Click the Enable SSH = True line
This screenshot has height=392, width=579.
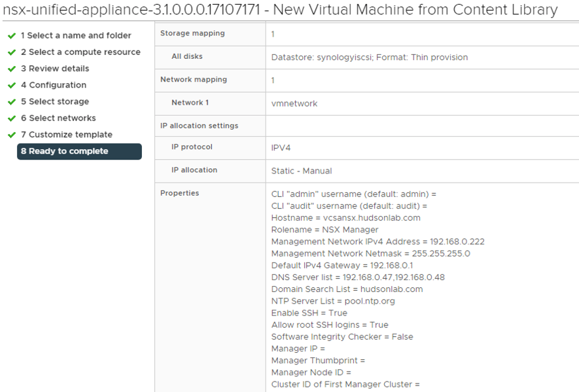tap(309, 313)
